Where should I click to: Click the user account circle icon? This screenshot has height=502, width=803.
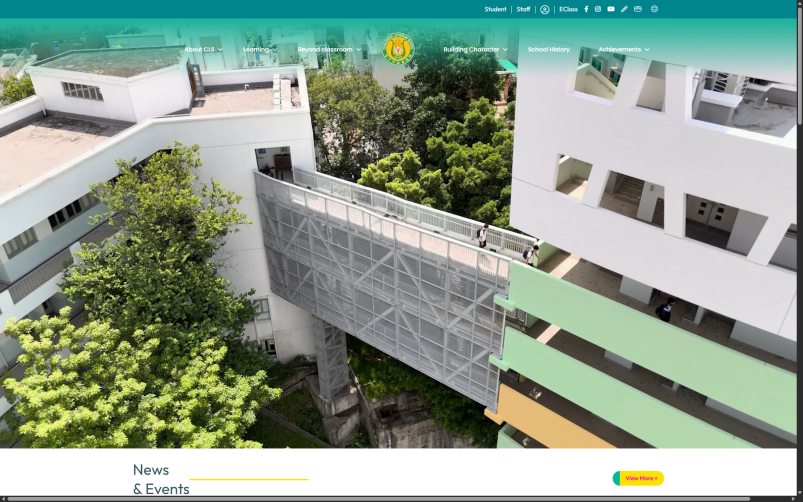pyautogui.click(x=545, y=9)
